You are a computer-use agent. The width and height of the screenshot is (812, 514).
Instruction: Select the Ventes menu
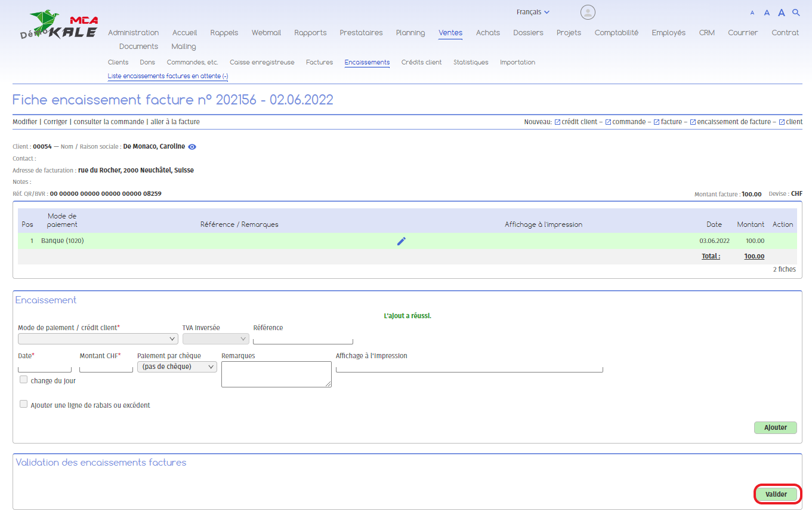pos(450,33)
